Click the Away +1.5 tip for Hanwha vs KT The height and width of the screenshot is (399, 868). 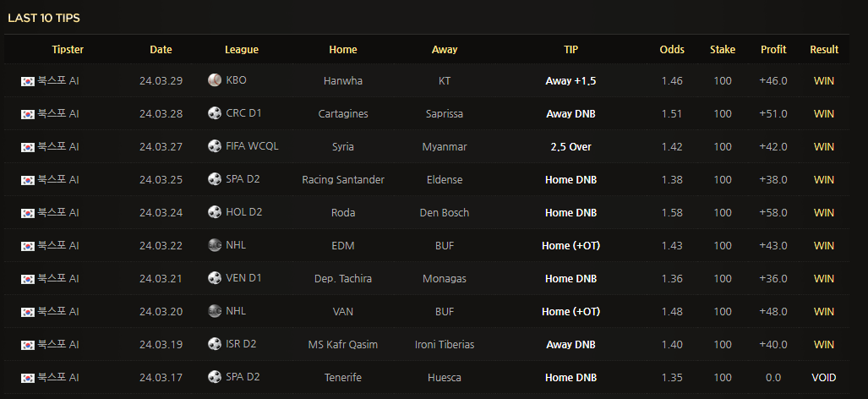point(570,81)
